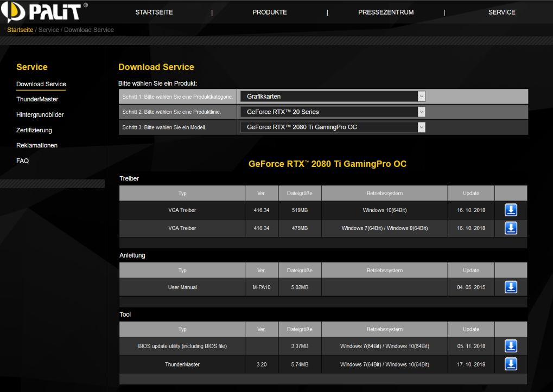
Task: Open FAQ in the sidebar
Action: coord(22,161)
